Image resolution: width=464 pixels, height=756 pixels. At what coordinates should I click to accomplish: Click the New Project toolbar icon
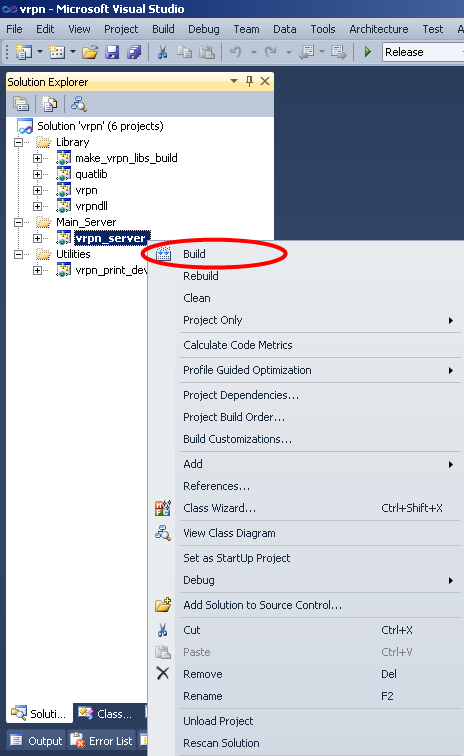(23, 52)
